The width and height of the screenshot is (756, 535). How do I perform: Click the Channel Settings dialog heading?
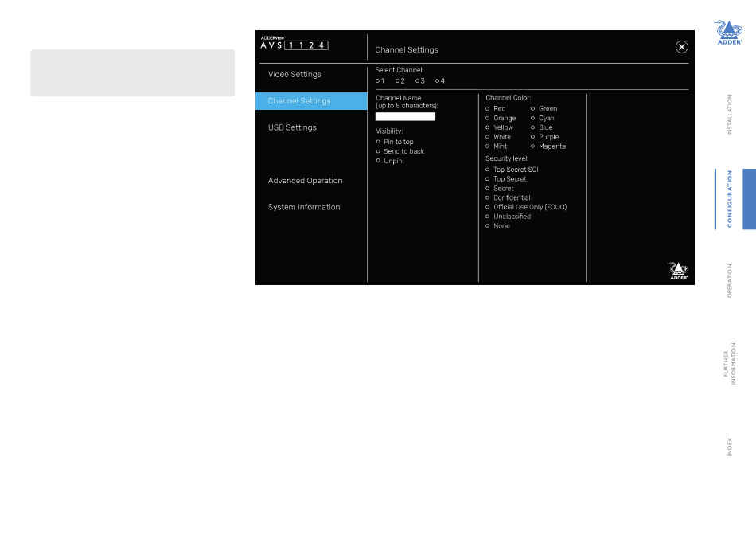click(407, 49)
